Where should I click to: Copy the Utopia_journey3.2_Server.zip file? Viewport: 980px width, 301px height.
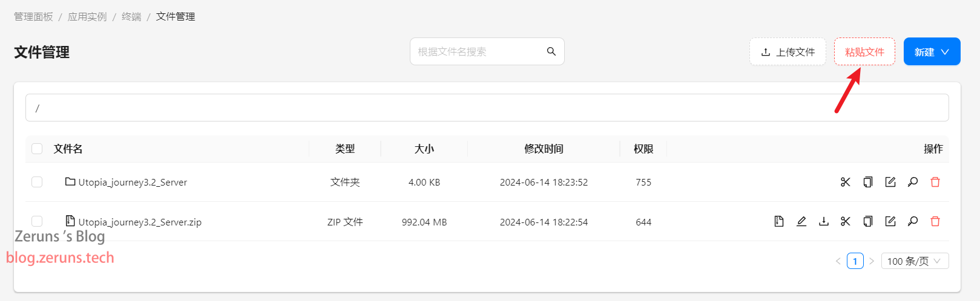pos(868,222)
